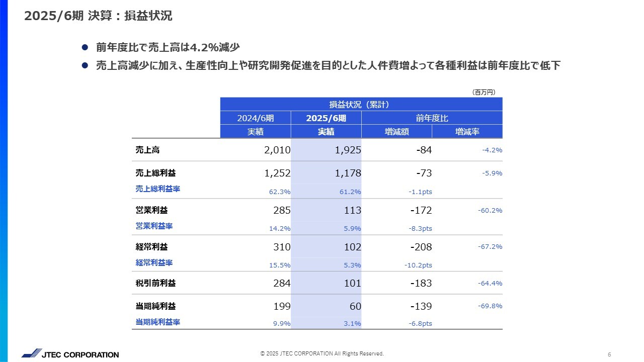The image size is (644, 362).
Task: Click the (百万円) unit label
Action: (x=484, y=92)
